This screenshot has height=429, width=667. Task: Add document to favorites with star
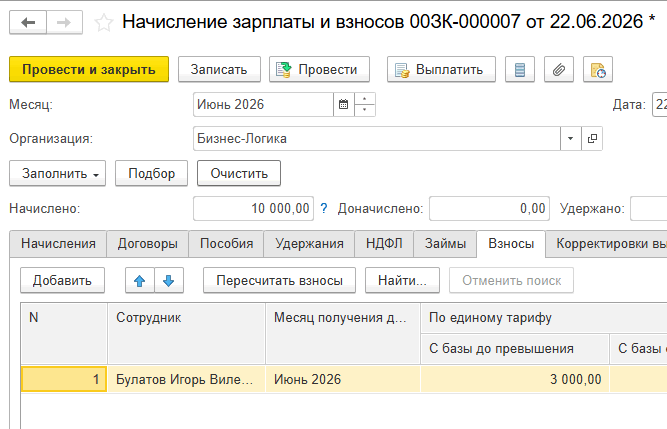pyautogui.click(x=103, y=23)
